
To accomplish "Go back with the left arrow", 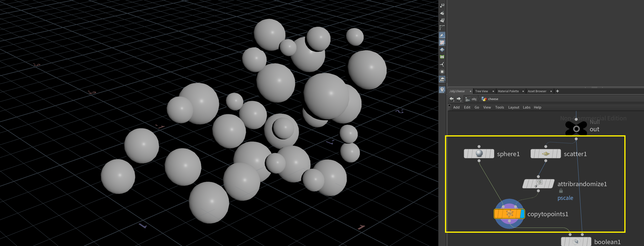I will [452, 99].
